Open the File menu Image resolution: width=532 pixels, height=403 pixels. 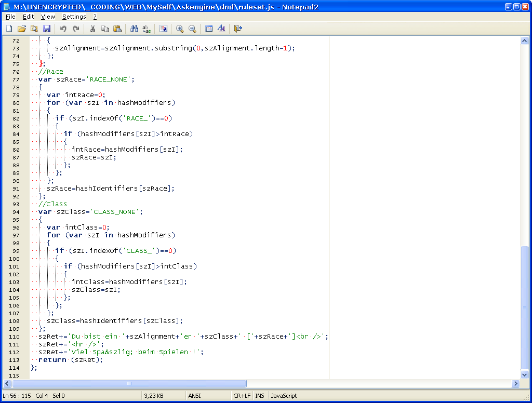10,17
